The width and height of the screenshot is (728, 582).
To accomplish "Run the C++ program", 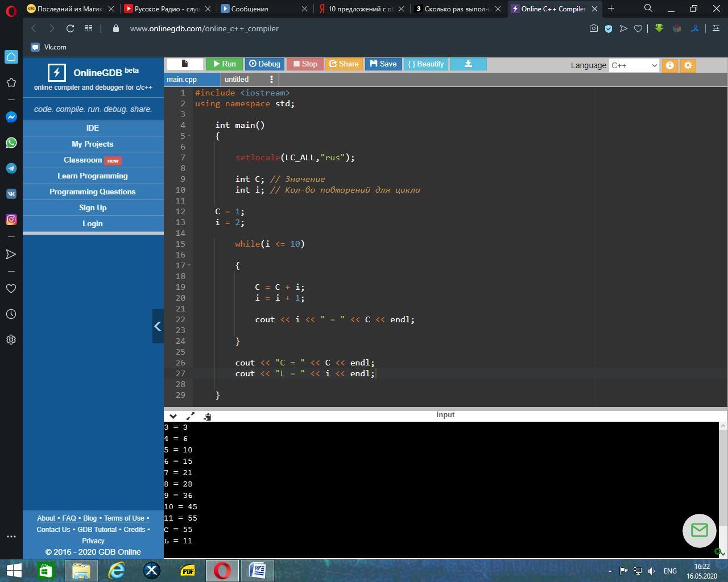I will 224,64.
